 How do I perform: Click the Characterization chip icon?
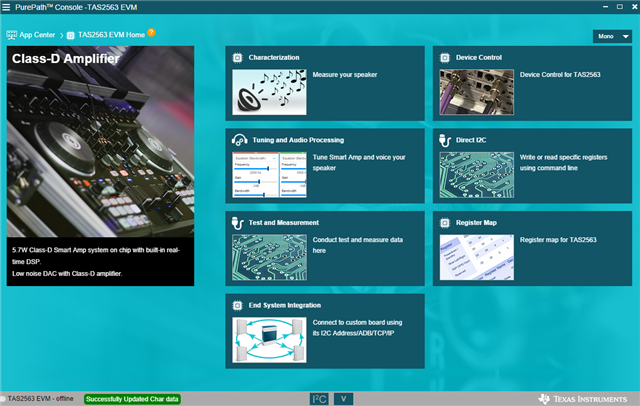pos(237,58)
